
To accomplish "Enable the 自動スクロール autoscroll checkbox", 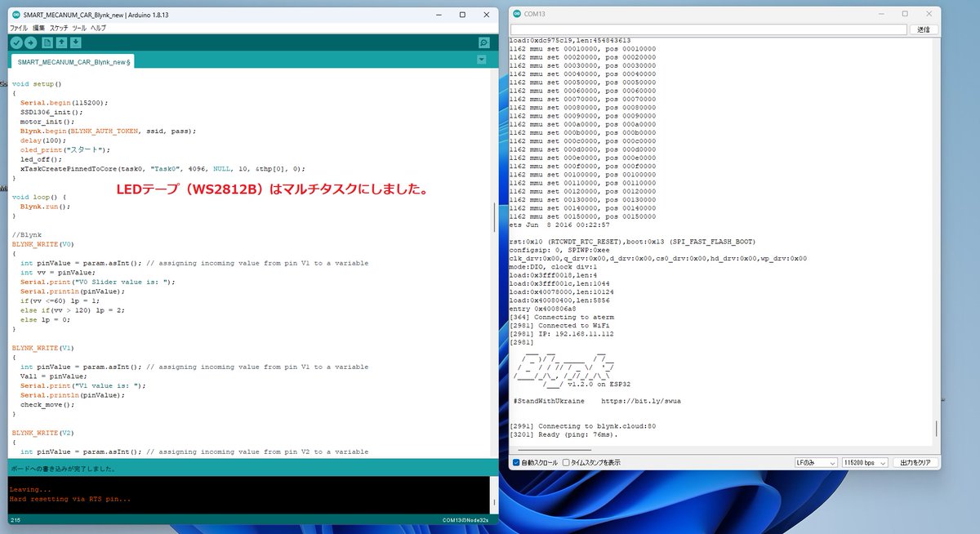I will (515, 462).
